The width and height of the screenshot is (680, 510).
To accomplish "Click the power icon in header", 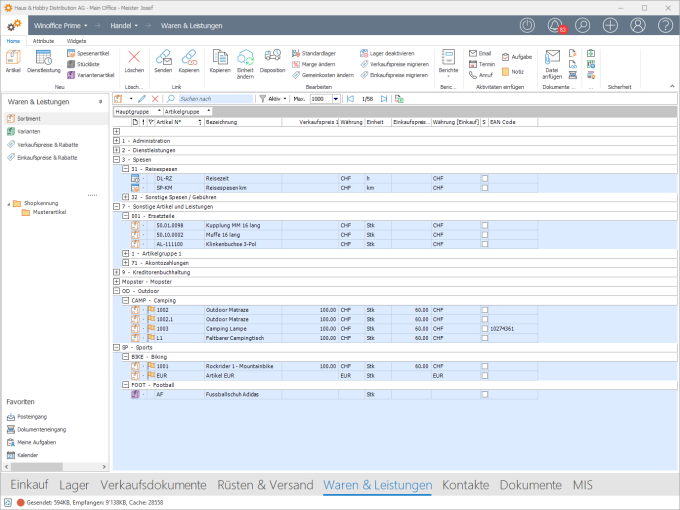I will pos(528,25).
